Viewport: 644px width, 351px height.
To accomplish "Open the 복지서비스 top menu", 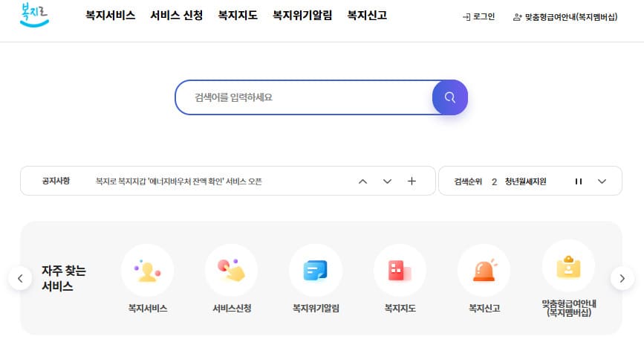I will [110, 16].
